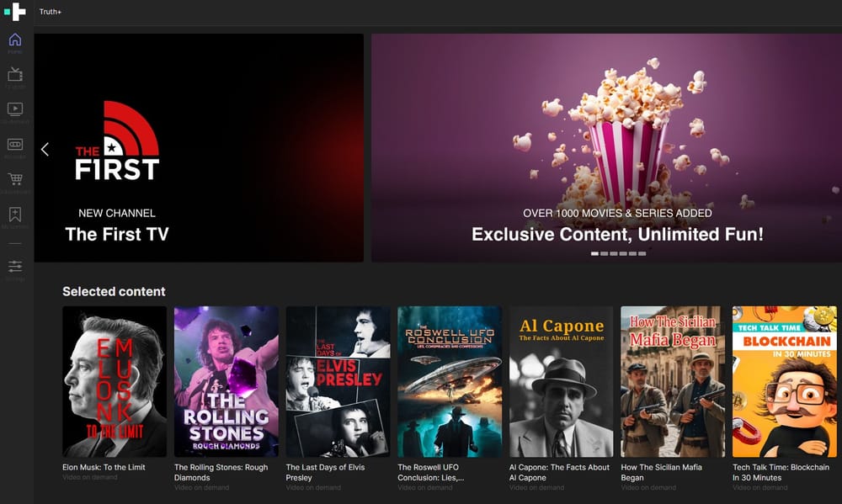Image resolution: width=842 pixels, height=504 pixels.
Task: Open the TV guide television icon
Action: point(15,74)
